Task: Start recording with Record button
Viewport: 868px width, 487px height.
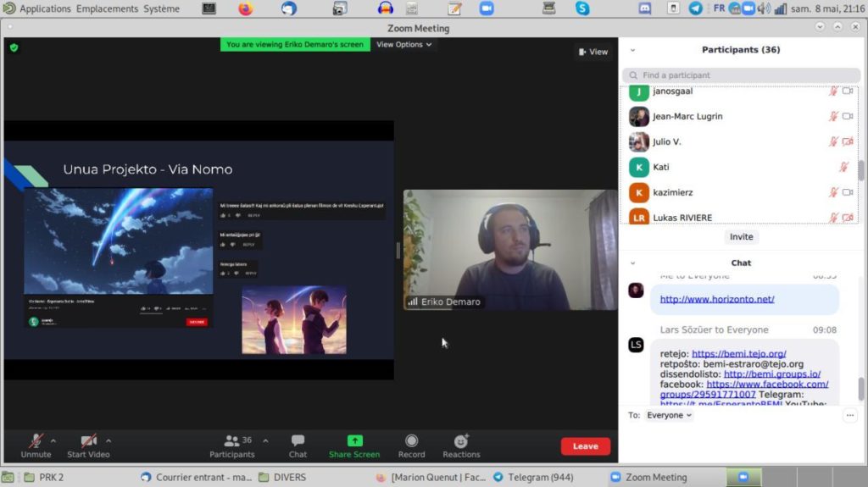Action: (411, 446)
